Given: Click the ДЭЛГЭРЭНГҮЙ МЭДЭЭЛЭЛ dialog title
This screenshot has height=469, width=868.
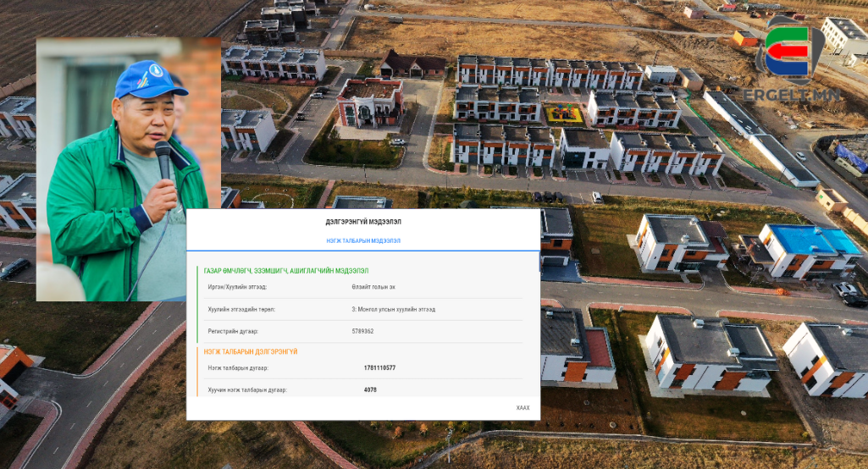Looking at the screenshot, I should click(x=363, y=222).
